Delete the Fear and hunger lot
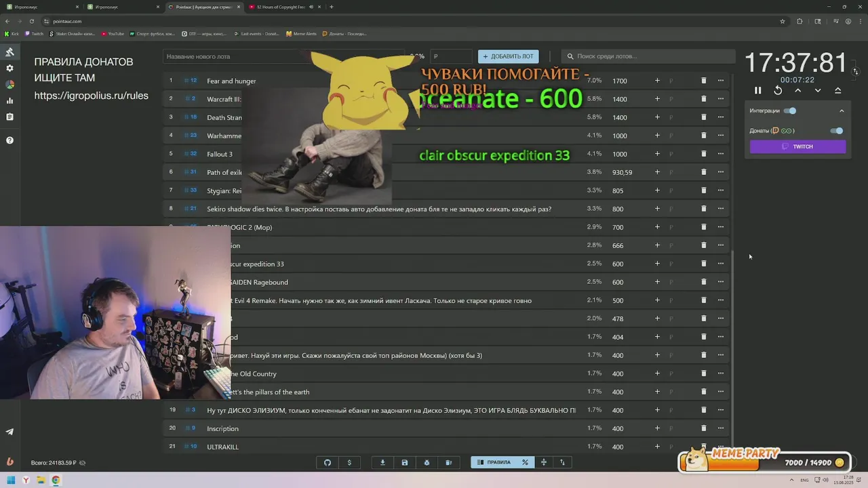This screenshot has width=868, height=488. 703,81
